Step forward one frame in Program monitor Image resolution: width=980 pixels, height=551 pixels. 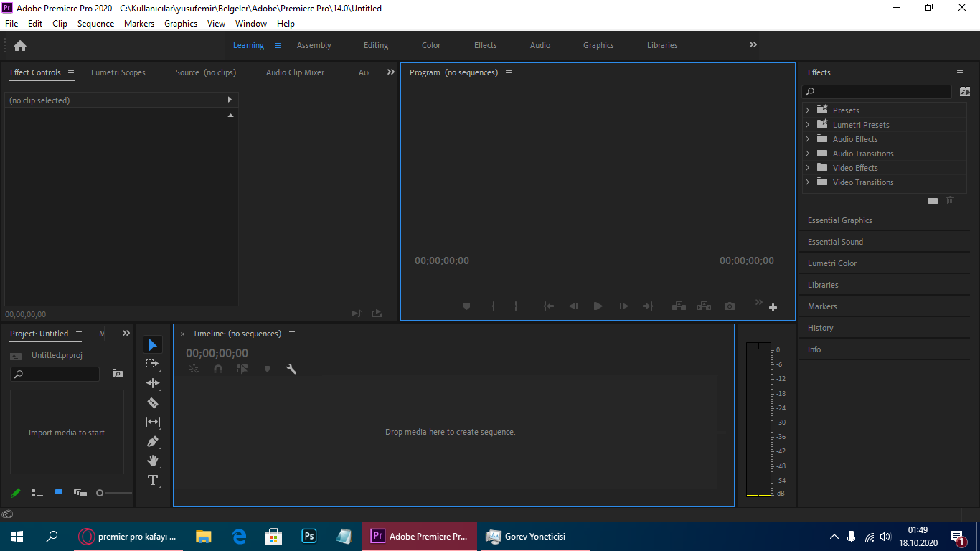(623, 306)
